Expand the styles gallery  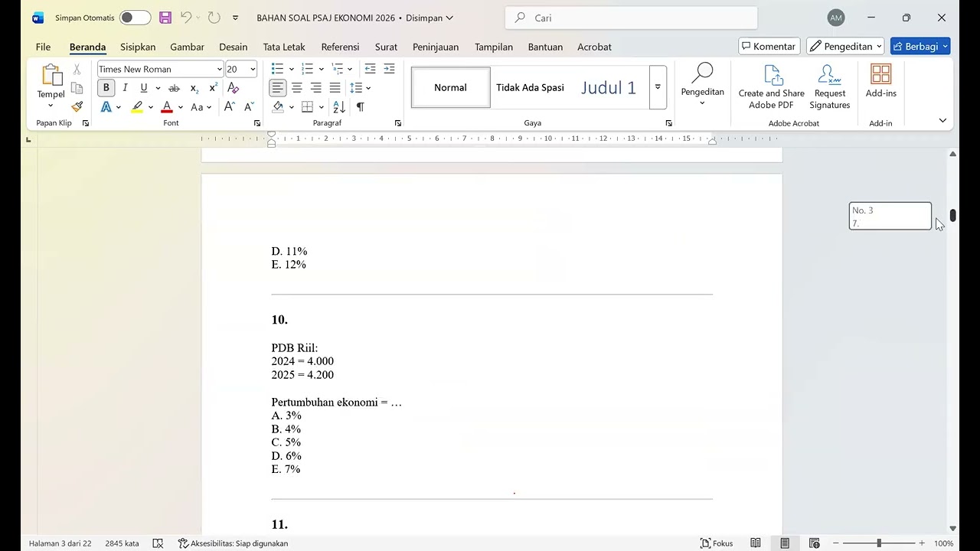pyautogui.click(x=658, y=87)
